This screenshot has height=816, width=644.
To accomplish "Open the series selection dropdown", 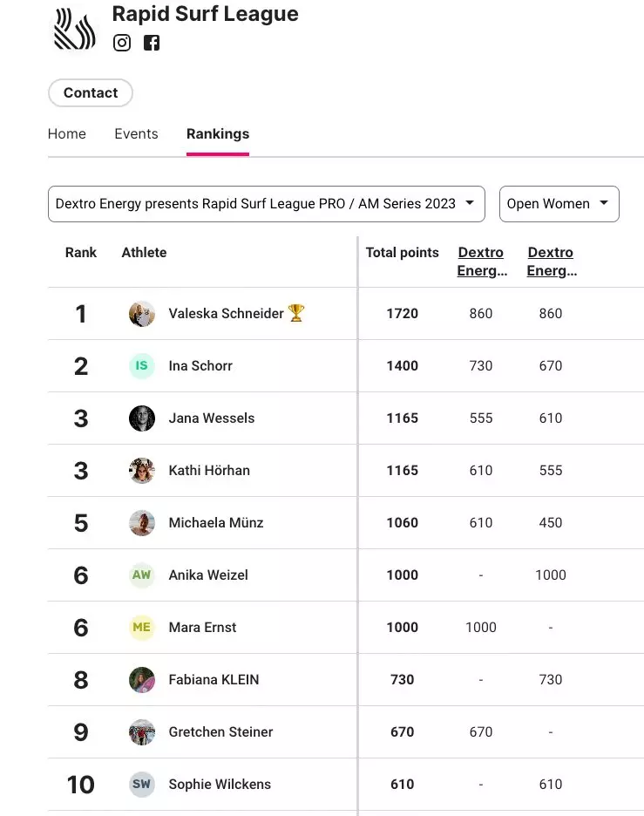I will click(x=266, y=204).
